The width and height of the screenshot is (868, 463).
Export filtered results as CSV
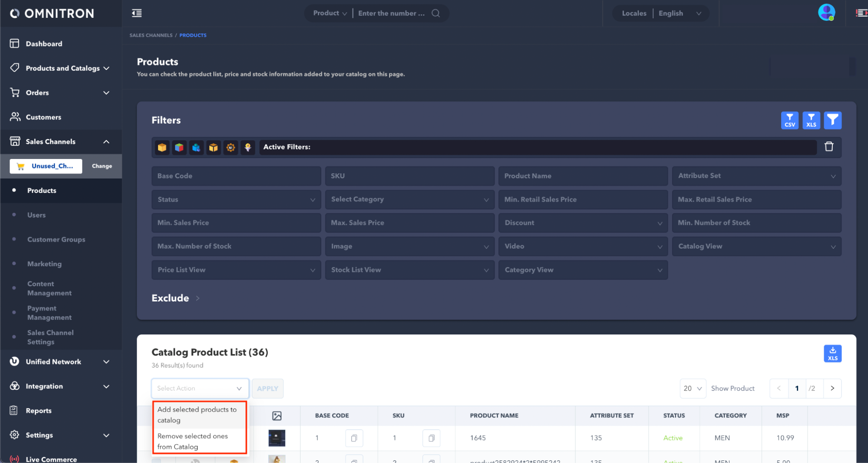(x=789, y=120)
